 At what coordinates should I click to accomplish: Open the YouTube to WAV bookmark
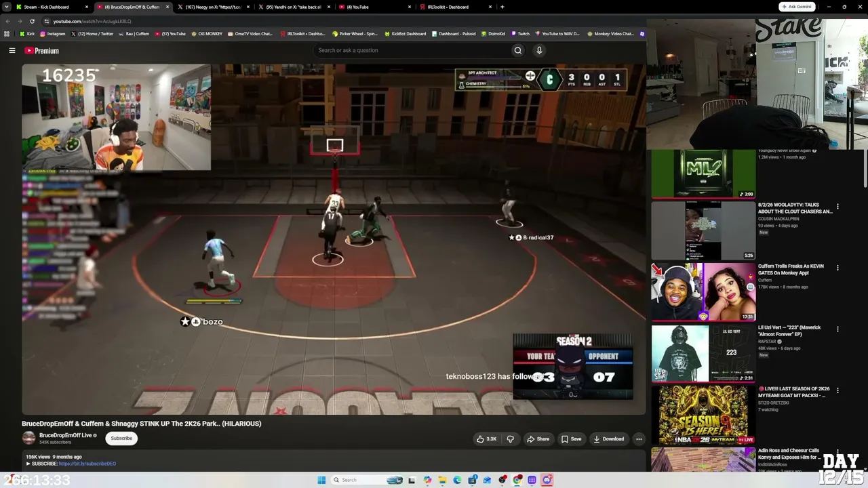pos(557,34)
